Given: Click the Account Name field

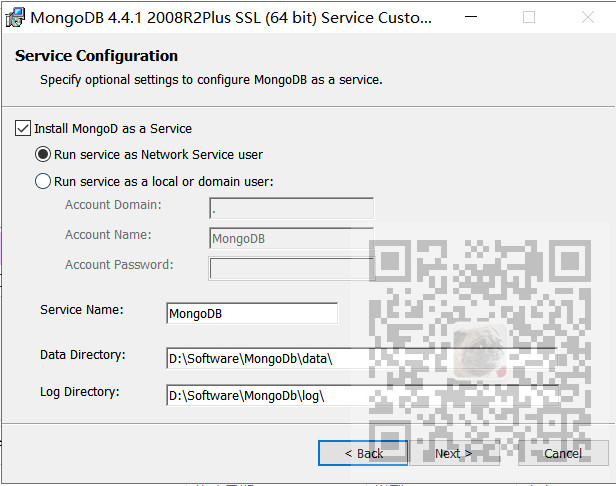Looking at the screenshot, I should (x=292, y=238).
